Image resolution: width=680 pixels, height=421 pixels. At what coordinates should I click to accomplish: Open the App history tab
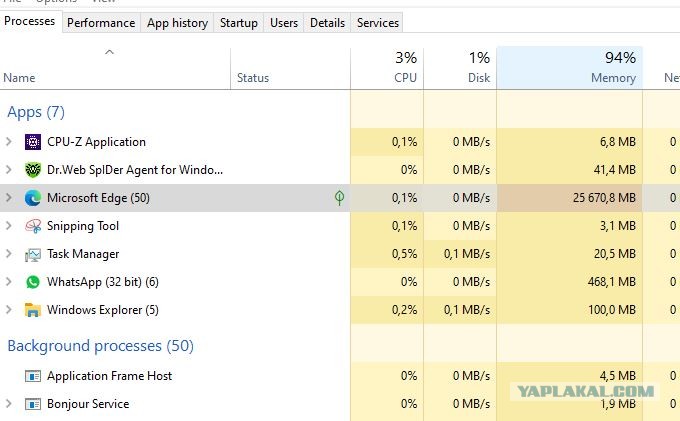(x=177, y=23)
